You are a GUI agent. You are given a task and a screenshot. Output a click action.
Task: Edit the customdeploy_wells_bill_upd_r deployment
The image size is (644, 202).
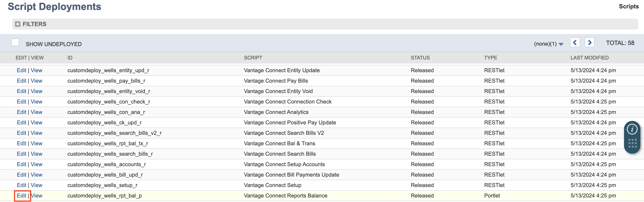pyautogui.click(x=22, y=175)
